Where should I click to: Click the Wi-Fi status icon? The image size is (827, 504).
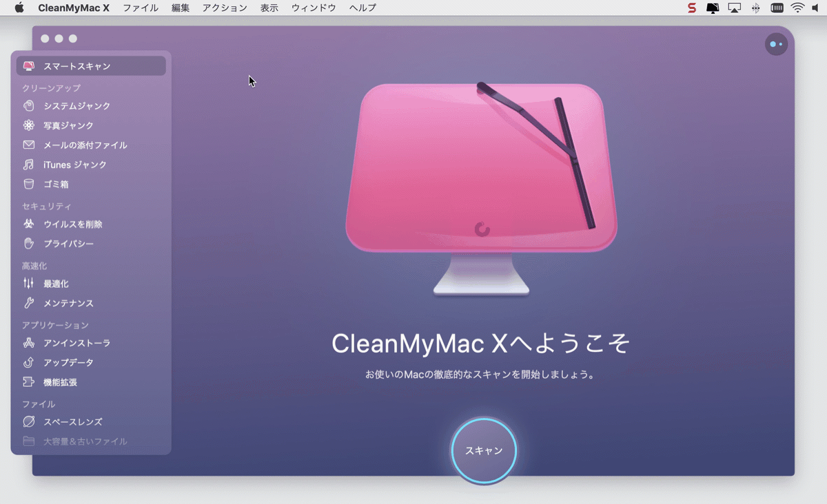point(797,8)
